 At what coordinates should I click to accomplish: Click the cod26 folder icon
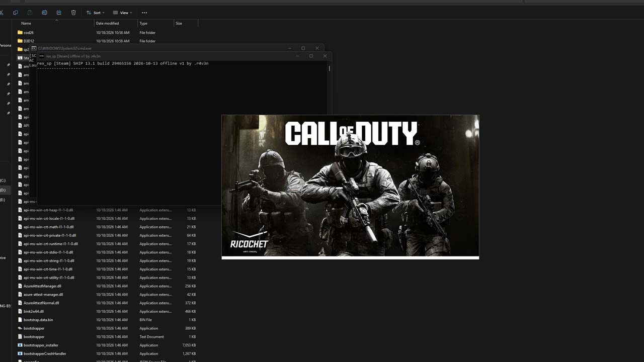(20, 33)
